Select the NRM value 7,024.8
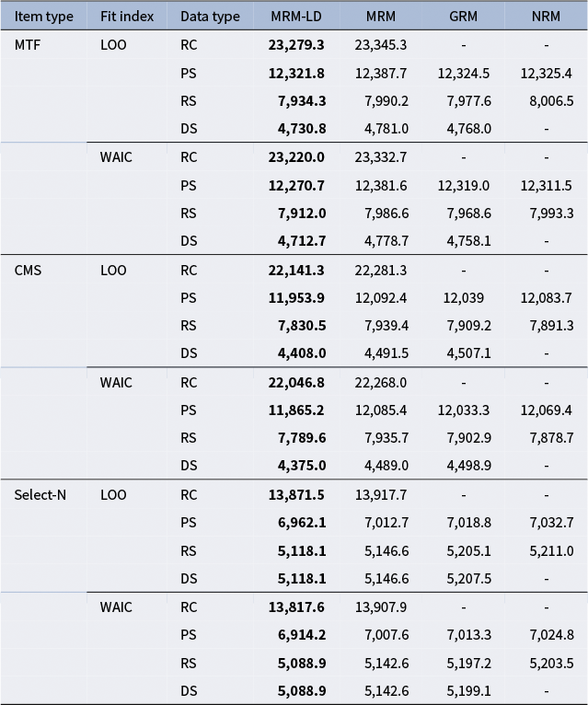 546,635
